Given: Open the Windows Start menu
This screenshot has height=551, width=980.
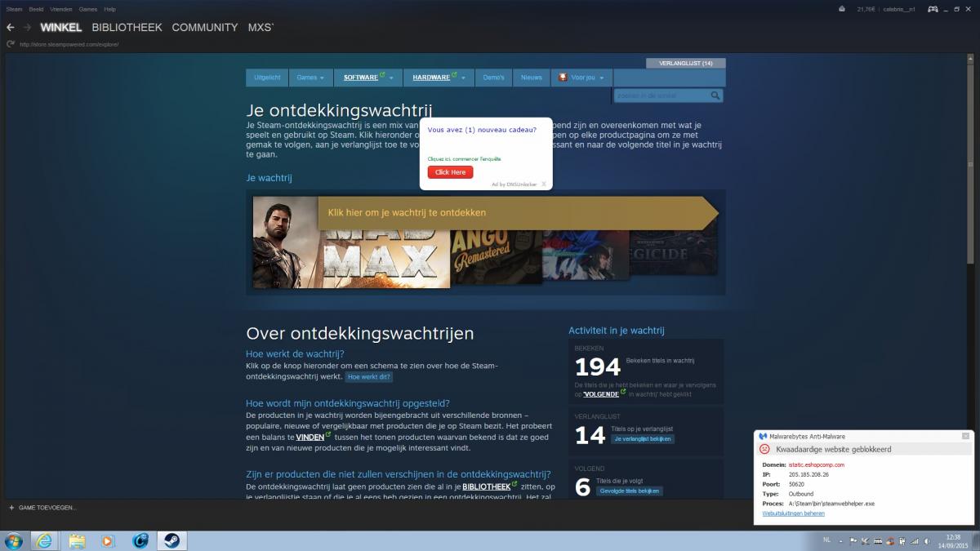Looking at the screenshot, I should pyautogui.click(x=14, y=540).
